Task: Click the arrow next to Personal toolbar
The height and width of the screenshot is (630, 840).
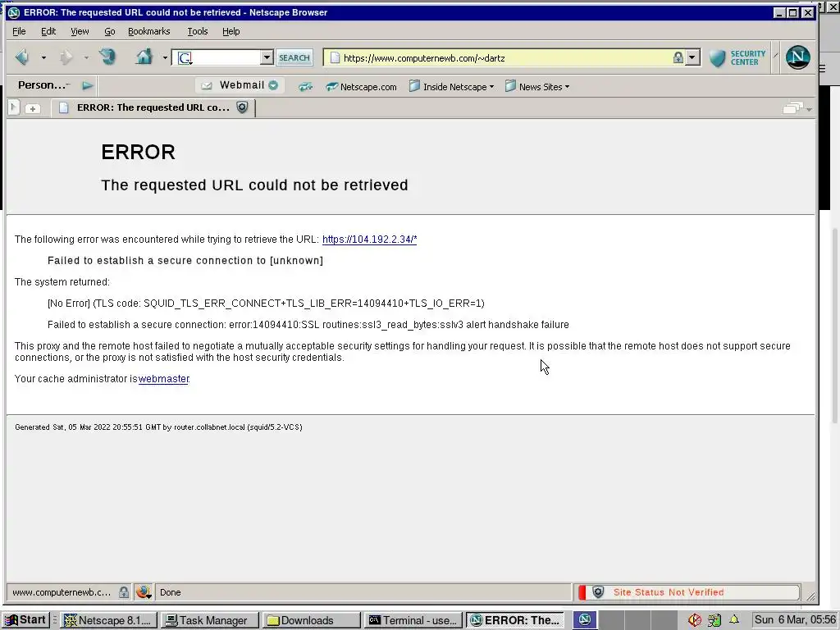Action: click(87, 85)
